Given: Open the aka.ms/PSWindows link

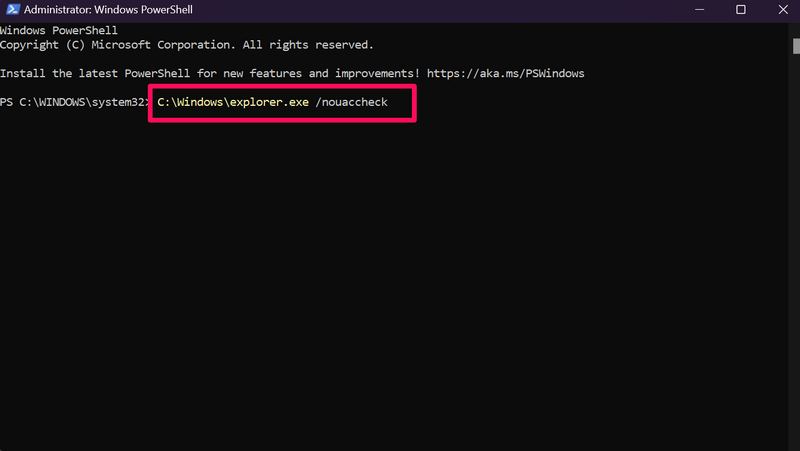Looking at the screenshot, I should (505, 74).
